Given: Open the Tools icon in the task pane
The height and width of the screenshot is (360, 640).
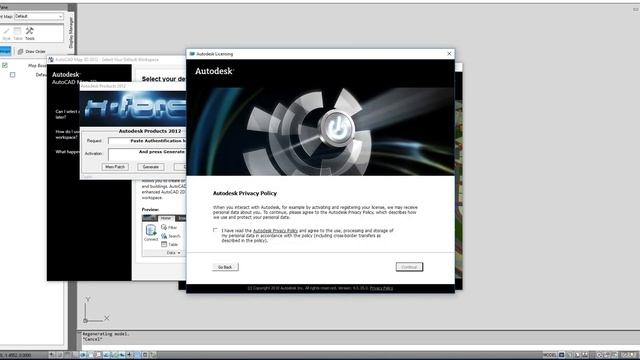Looking at the screenshot, I should click(30, 33).
